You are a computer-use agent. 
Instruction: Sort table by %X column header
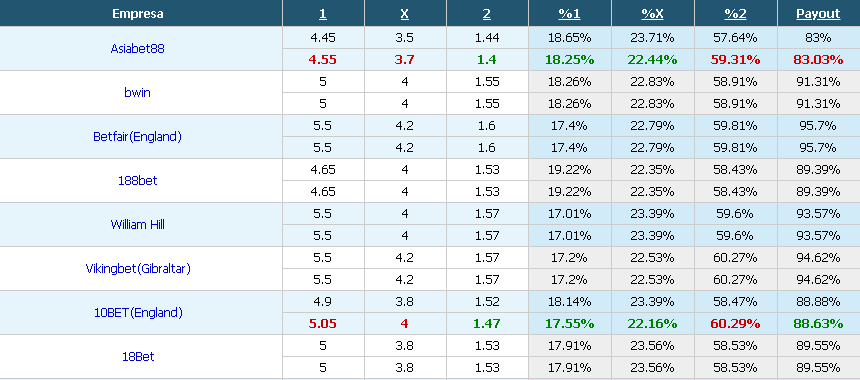click(652, 14)
